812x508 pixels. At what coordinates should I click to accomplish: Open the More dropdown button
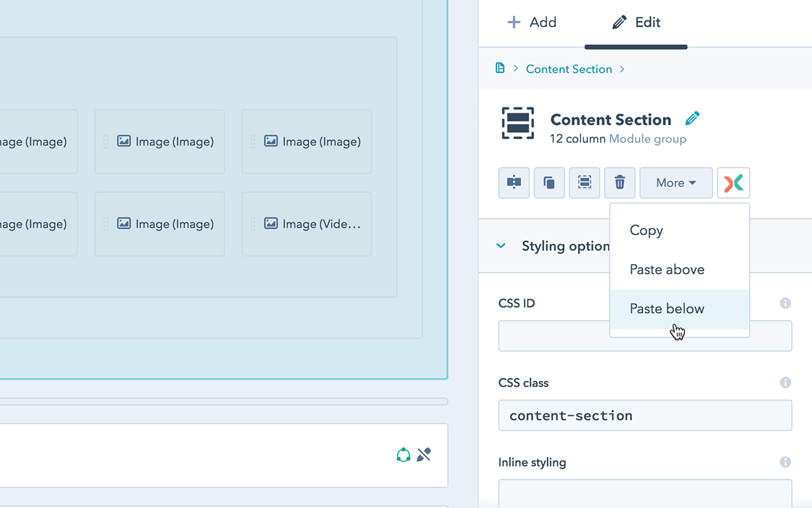(676, 183)
